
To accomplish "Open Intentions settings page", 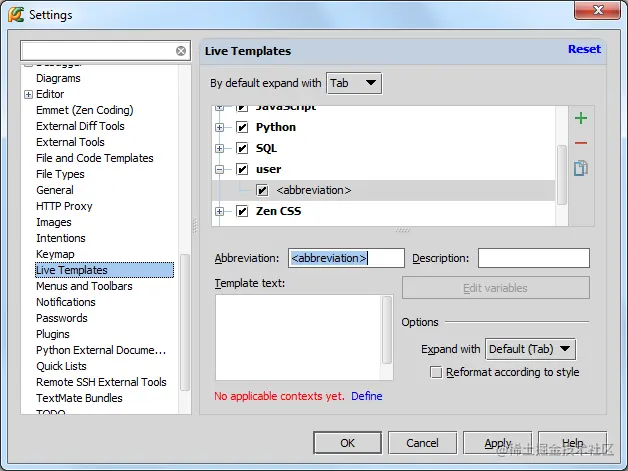I will (x=60, y=238).
